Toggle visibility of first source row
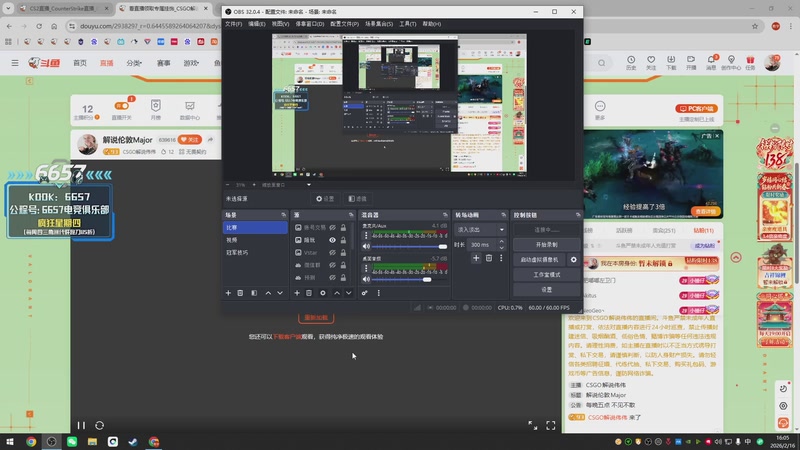 pyautogui.click(x=332, y=228)
